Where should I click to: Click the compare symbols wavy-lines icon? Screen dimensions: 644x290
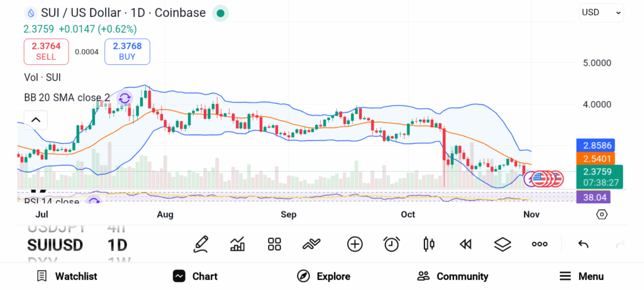(312, 244)
